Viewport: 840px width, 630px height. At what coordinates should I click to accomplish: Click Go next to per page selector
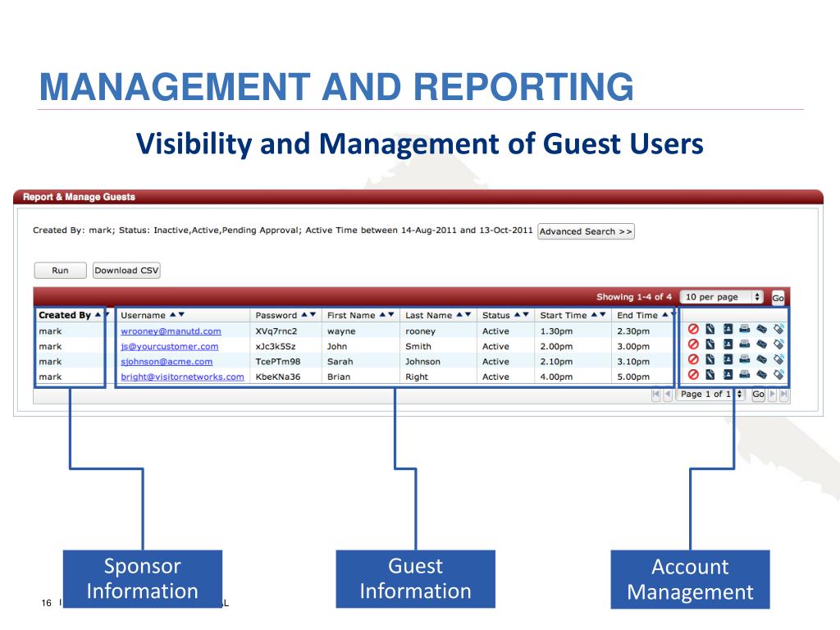778,298
